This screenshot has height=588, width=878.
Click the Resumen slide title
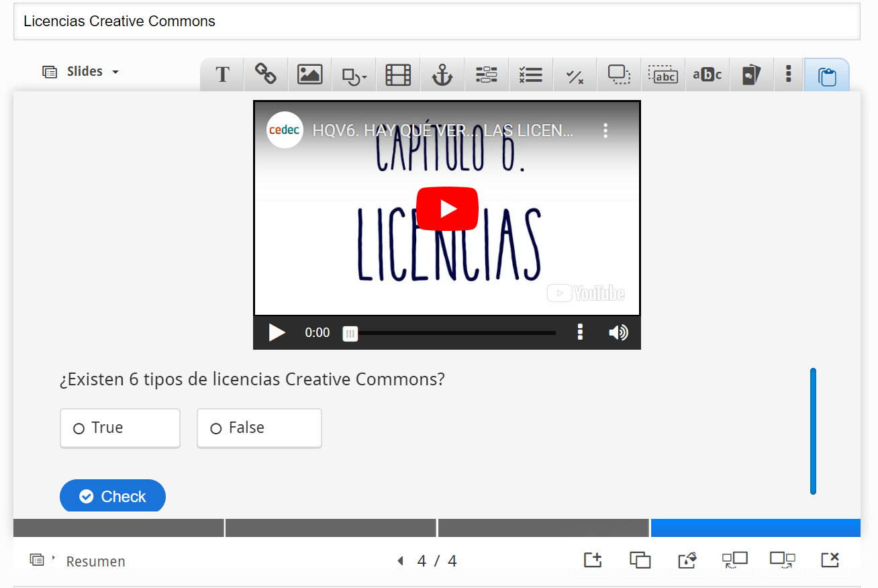tap(96, 562)
